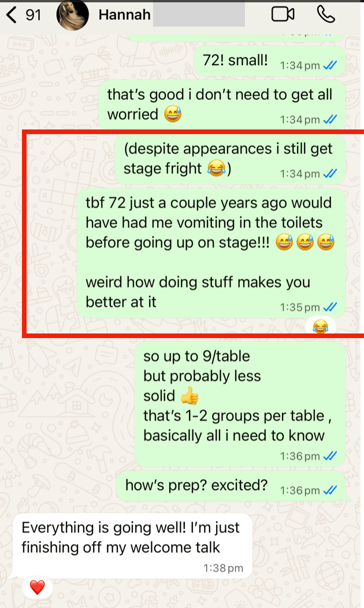Select the "how's prep? excited?" message

pyautogui.click(x=231, y=486)
